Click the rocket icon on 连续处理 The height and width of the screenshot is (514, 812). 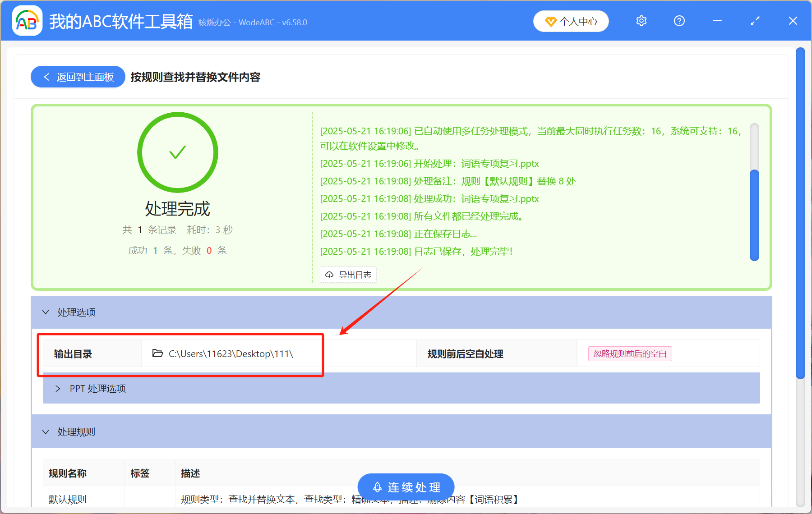(377, 487)
